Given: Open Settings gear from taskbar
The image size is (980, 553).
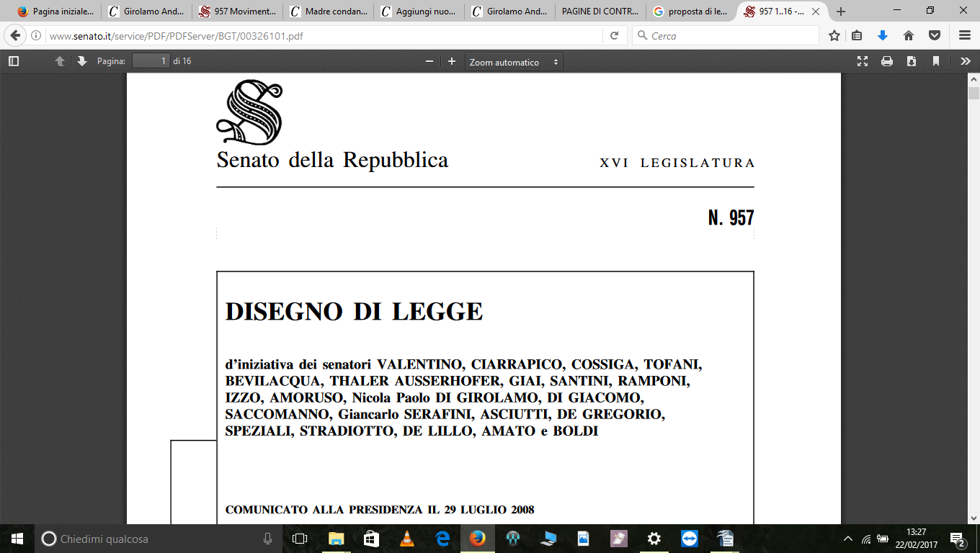Looking at the screenshot, I should (654, 539).
